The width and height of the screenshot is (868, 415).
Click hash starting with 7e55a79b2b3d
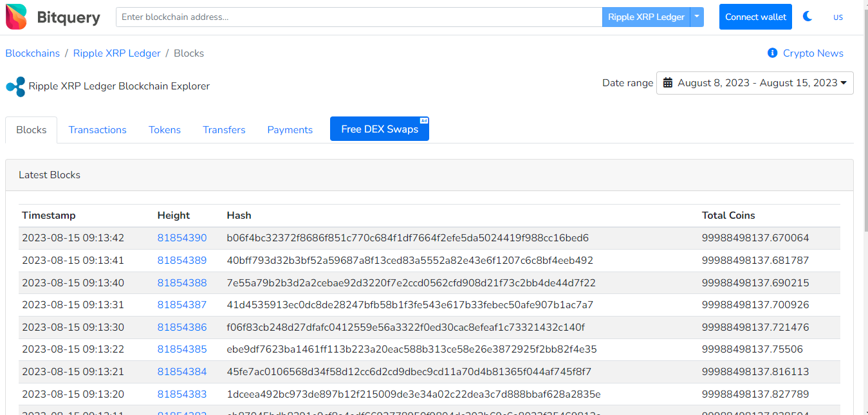[411, 283]
